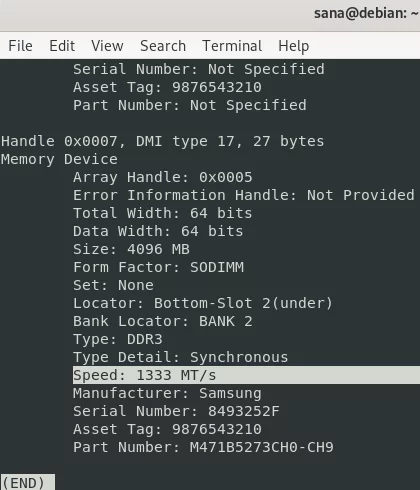
Task: Open the Edit menu
Action: click(62, 46)
